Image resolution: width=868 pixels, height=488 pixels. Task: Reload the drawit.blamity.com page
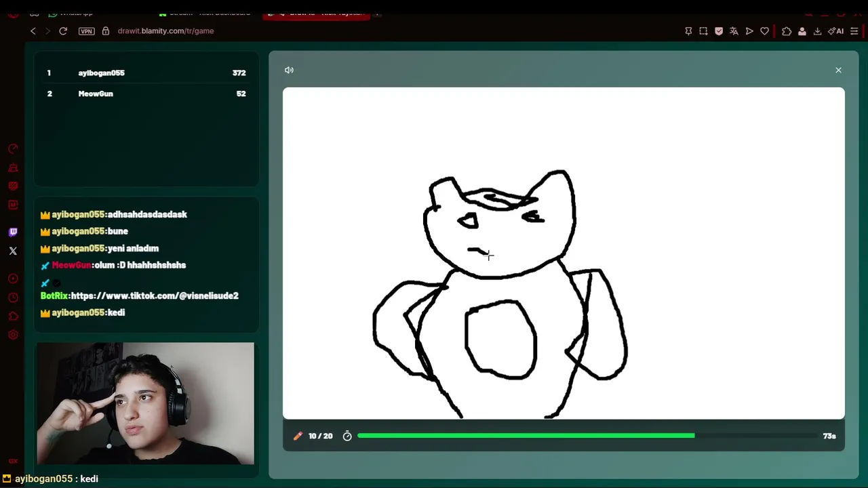63,31
